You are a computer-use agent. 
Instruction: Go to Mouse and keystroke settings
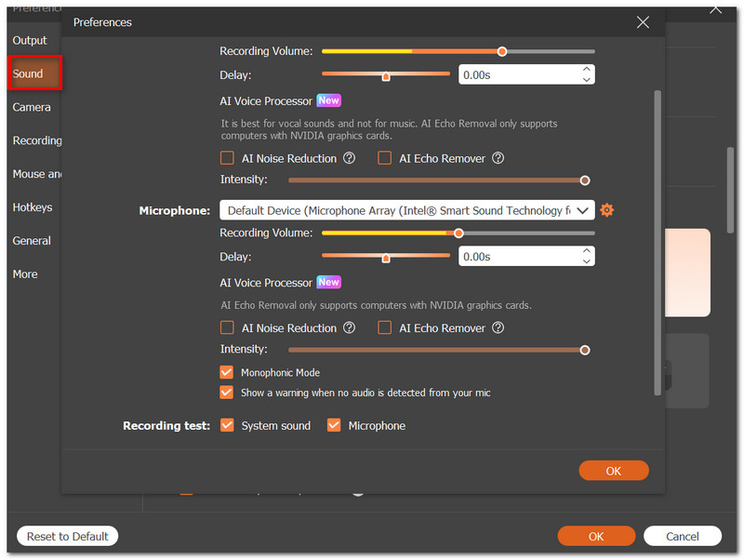click(x=37, y=174)
